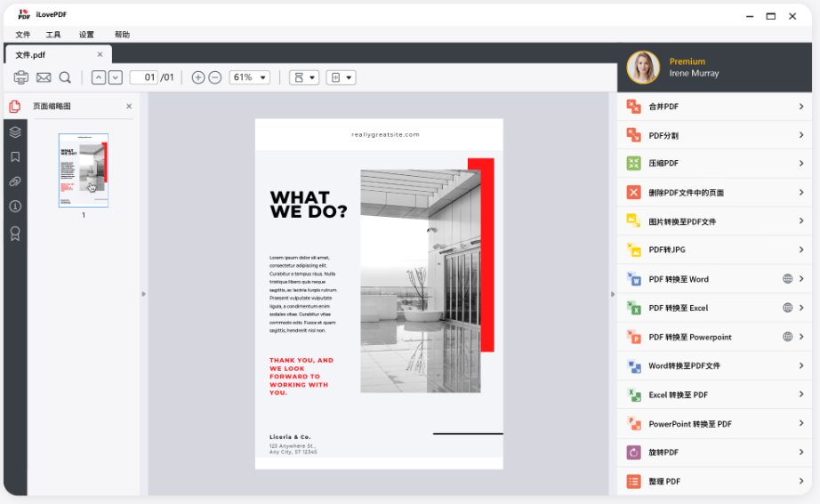Close the 页面缩略图 thumbnails panel
The width and height of the screenshot is (820, 504).
tap(129, 106)
